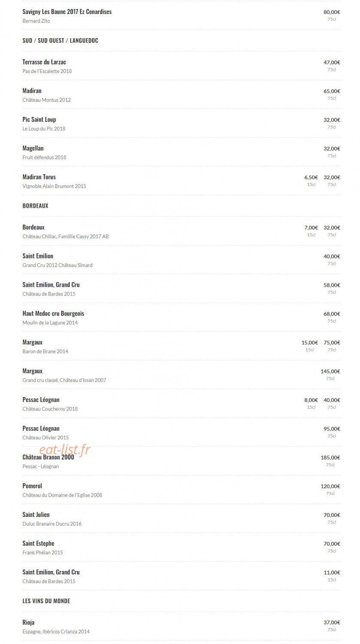Click the Terrasse du Larzac wine name
This screenshot has width=360, height=644.
[44, 62]
